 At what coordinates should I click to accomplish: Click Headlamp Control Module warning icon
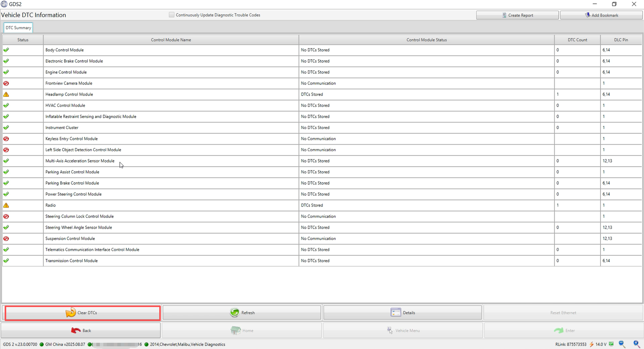tap(6, 94)
